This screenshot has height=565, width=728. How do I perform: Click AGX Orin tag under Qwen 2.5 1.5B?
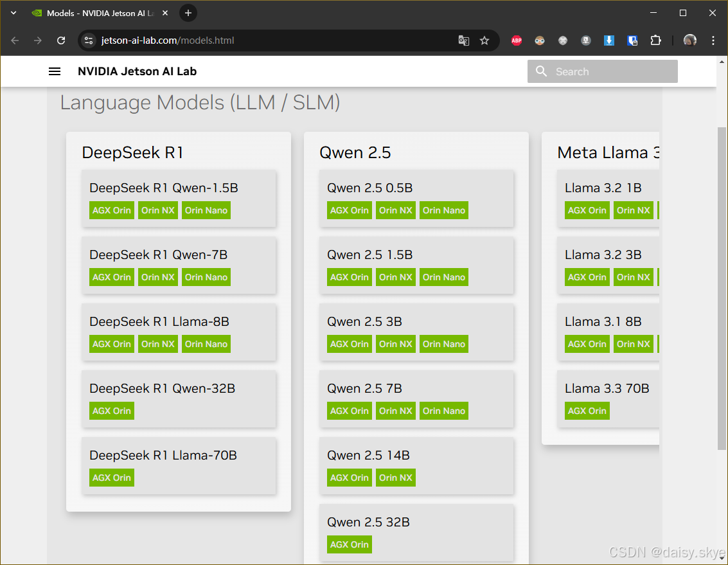(x=349, y=277)
